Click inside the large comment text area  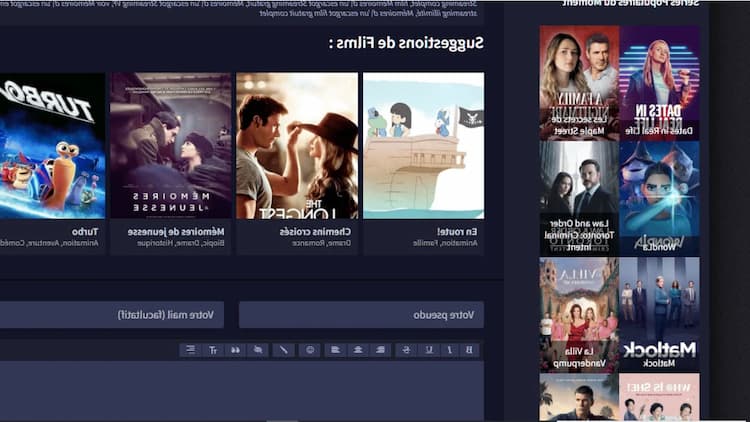tap(242, 390)
